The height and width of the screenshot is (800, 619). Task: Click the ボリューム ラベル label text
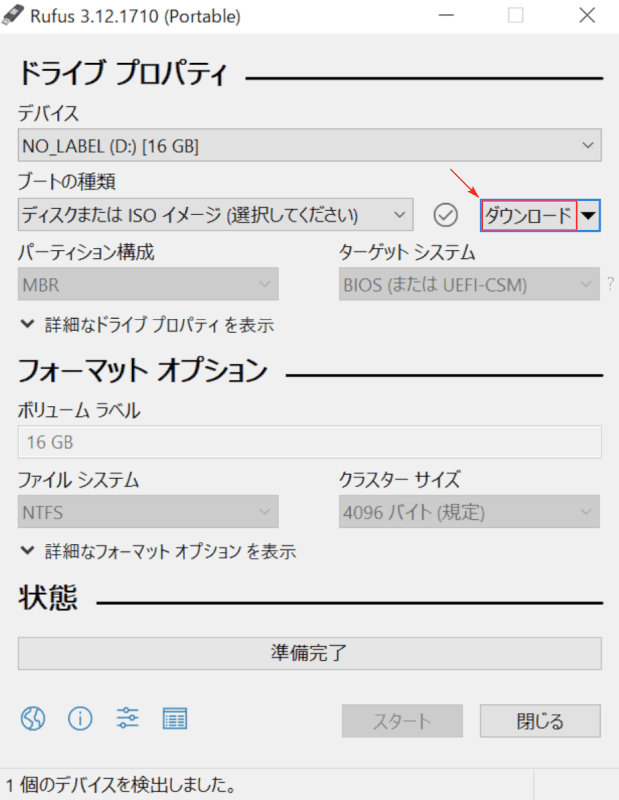79,410
